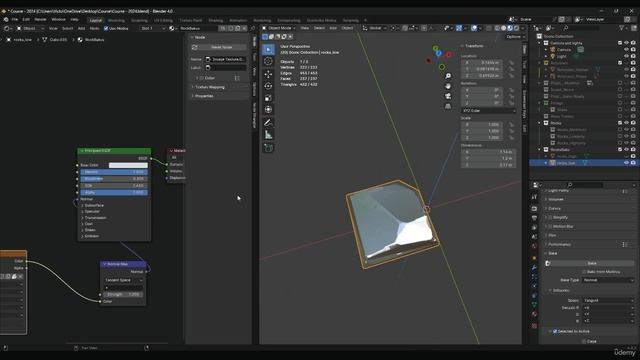Open Tool properties tab icon

click(534, 197)
